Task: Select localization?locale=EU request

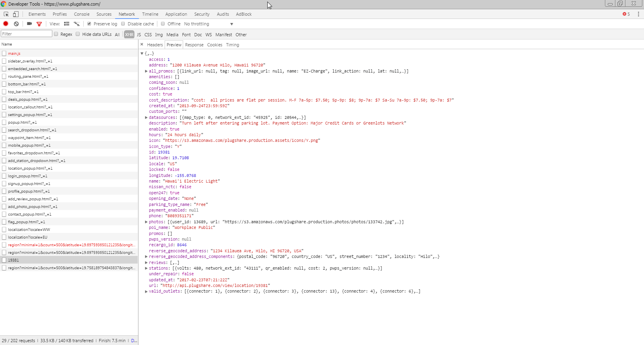Action: point(69,237)
